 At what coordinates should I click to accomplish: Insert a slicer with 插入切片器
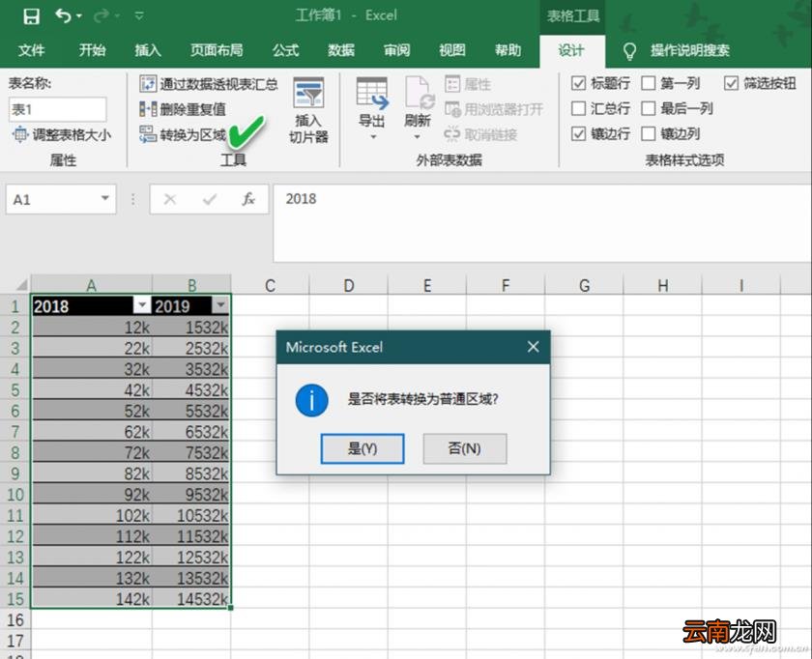(308, 110)
